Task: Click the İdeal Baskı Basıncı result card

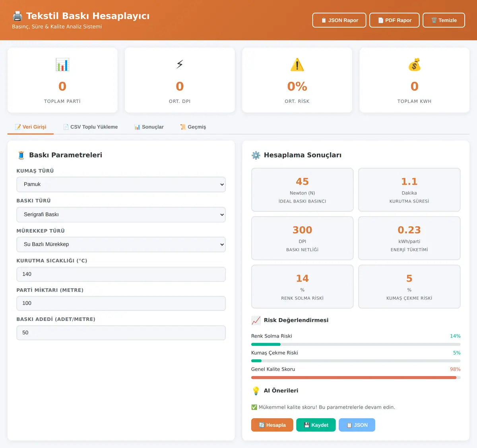Action: click(302, 190)
